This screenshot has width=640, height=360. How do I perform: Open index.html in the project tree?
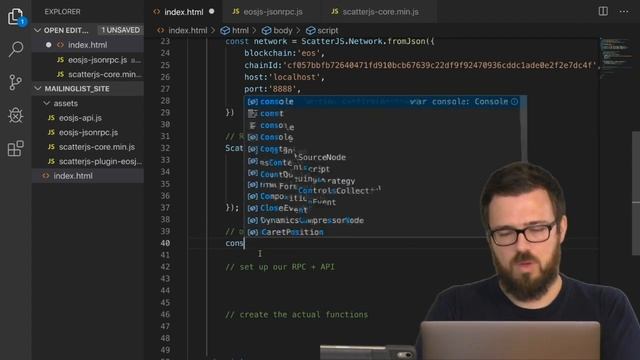(x=88, y=176)
